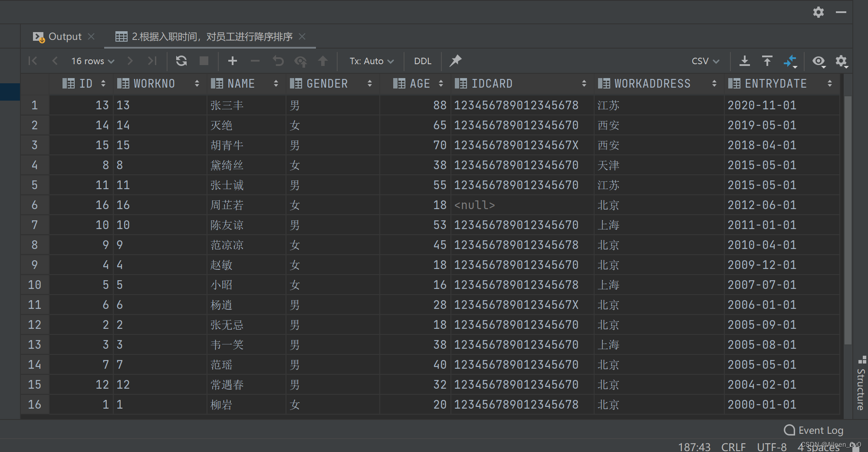The width and height of the screenshot is (868, 452).
Task: Open the 16 rows page size dropdown
Action: click(92, 61)
